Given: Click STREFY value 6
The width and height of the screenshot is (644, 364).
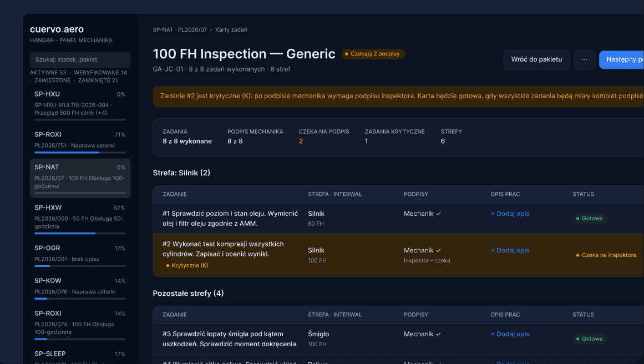Looking at the screenshot, I should point(443,141).
